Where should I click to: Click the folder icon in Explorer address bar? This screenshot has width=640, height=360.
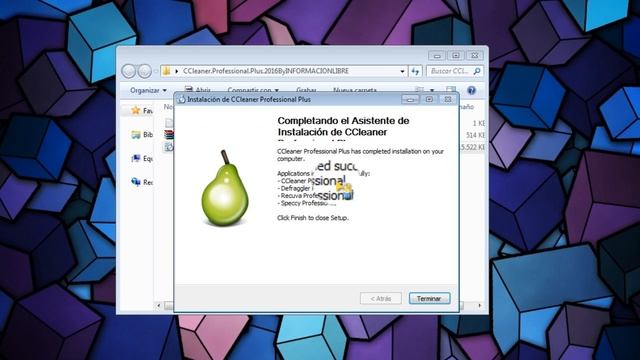167,71
